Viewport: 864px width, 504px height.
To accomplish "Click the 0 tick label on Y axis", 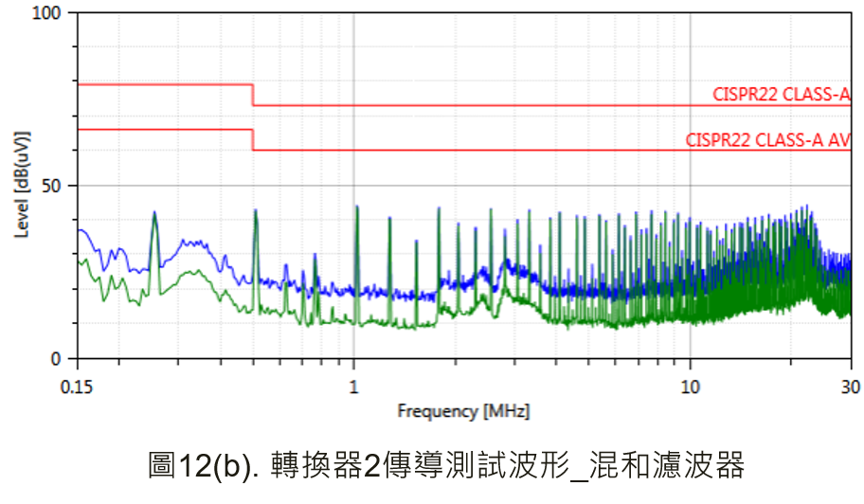I will [x=56, y=359].
